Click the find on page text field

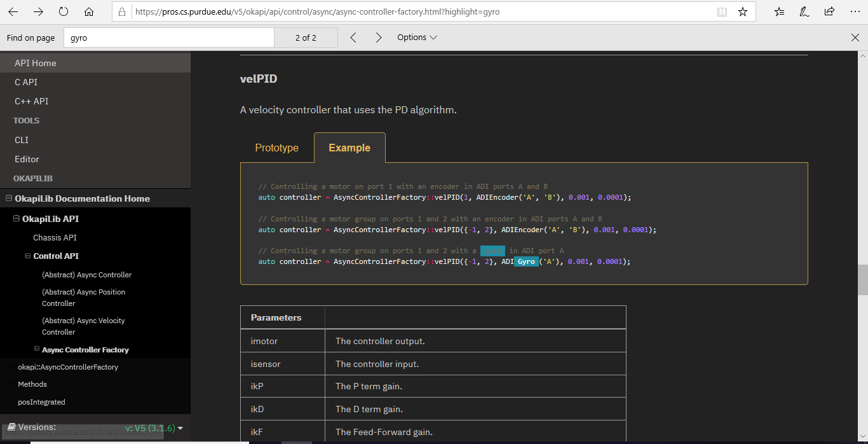168,38
